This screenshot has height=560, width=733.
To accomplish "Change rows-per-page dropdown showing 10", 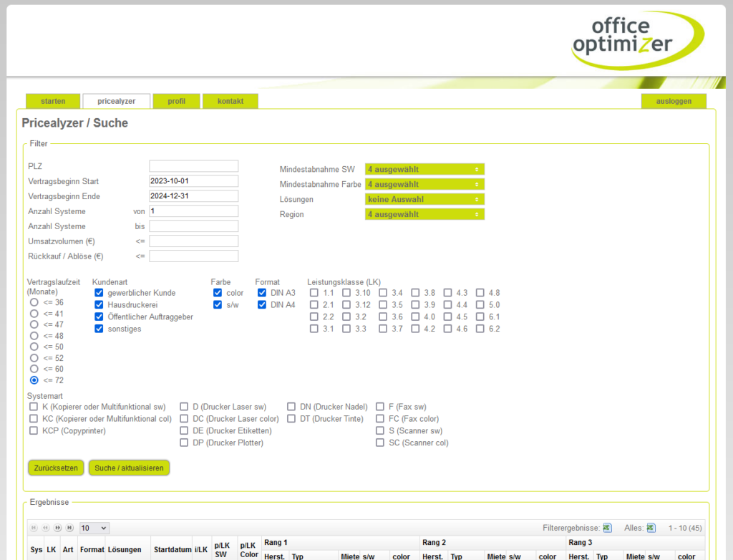I will pyautogui.click(x=94, y=528).
